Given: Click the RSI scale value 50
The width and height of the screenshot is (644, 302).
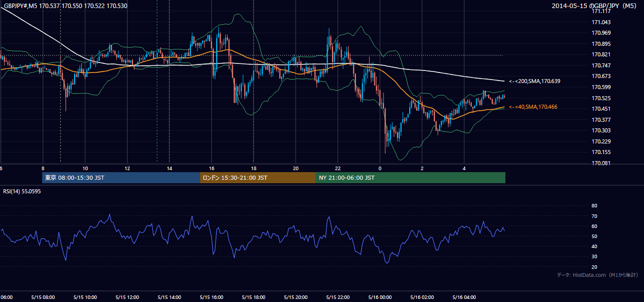Looking at the screenshot, I should [x=594, y=236].
